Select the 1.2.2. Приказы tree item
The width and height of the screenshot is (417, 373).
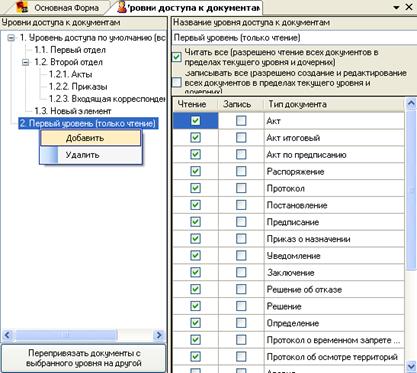78,87
